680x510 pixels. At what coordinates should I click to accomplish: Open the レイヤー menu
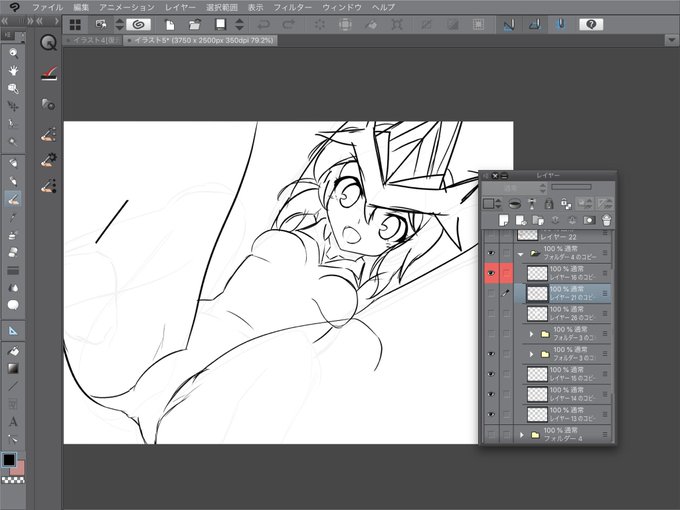pos(180,7)
